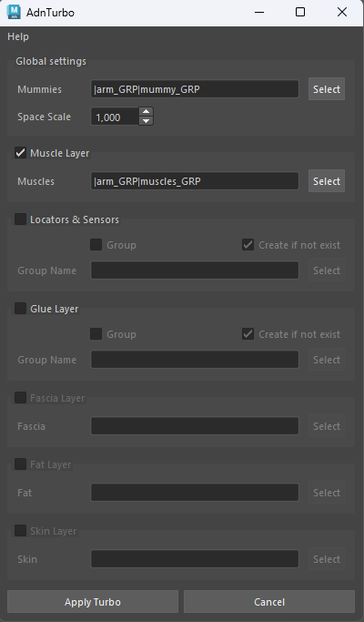The image size is (364, 622).
Task: Toggle Create if not exist under Locators & Sensors
Action: click(x=248, y=245)
